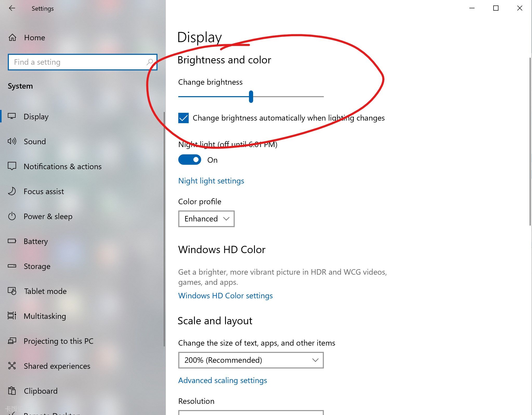Screen dimensions: 532x415
Task: Click the main page vertical scrollbar
Action: click(530, 142)
